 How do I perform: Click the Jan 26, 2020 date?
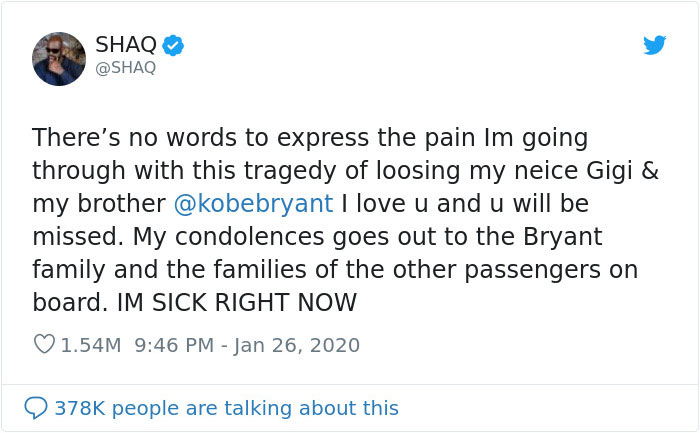pyautogui.click(x=296, y=345)
